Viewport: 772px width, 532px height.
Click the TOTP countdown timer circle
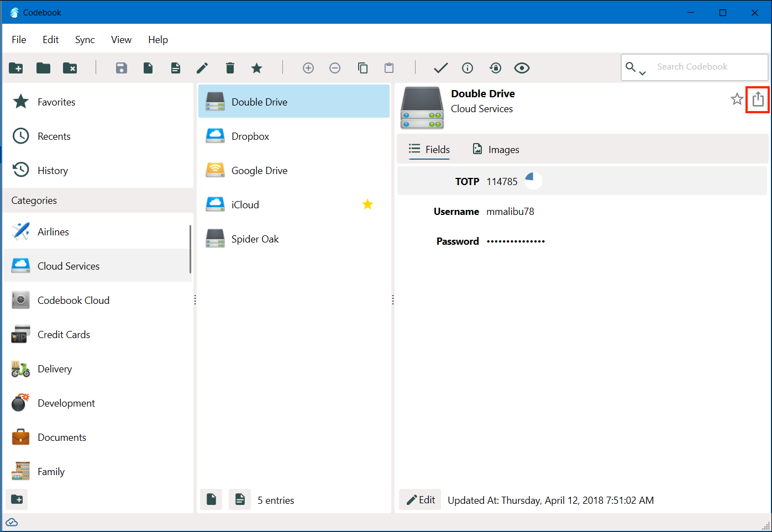[533, 181]
